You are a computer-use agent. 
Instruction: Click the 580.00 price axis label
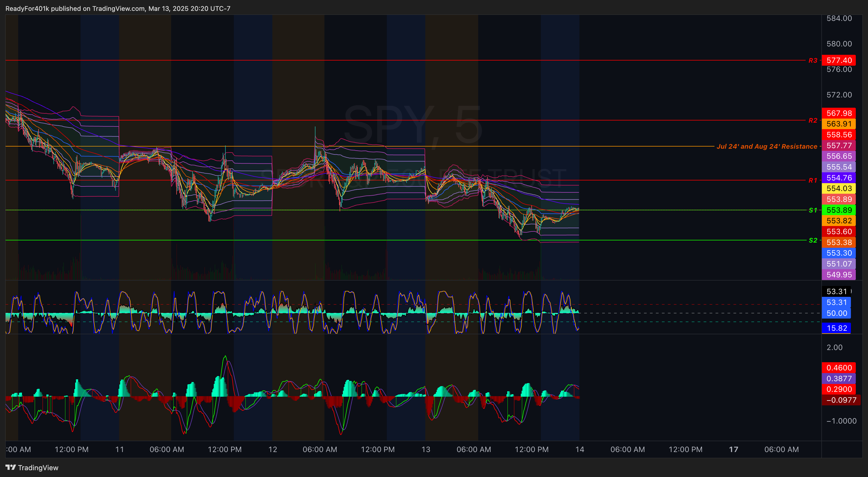(x=839, y=44)
